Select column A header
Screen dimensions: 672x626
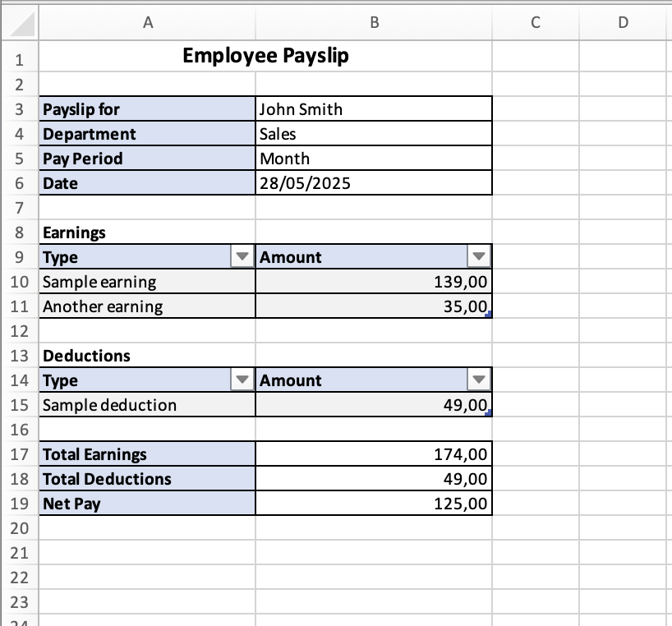pyautogui.click(x=147, y=23)
